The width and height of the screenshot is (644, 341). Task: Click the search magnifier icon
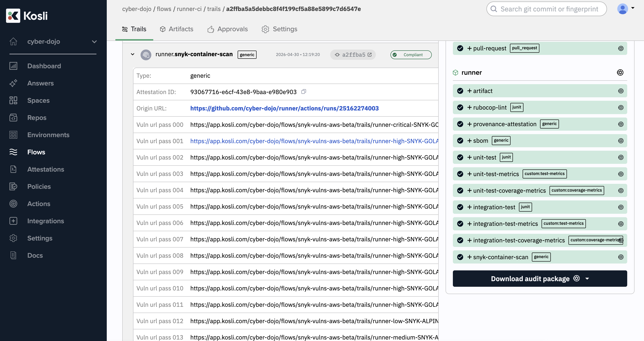click(x=494, y=9)
